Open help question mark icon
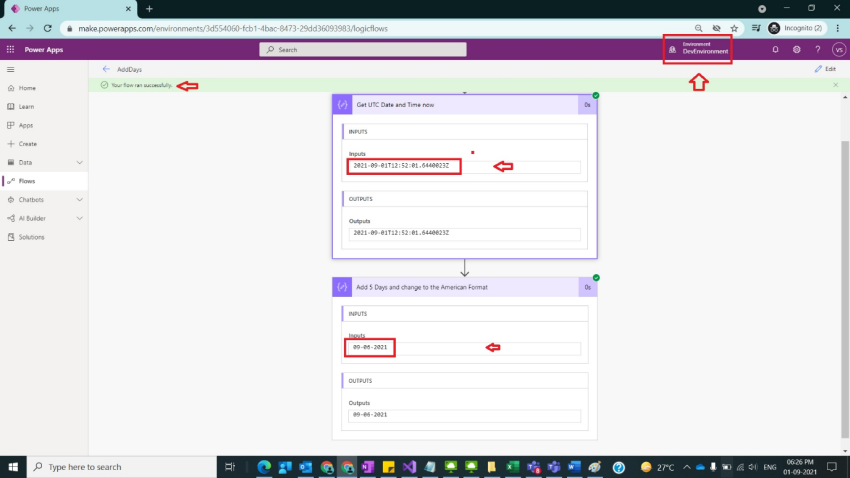 click(x=817, y=49)
